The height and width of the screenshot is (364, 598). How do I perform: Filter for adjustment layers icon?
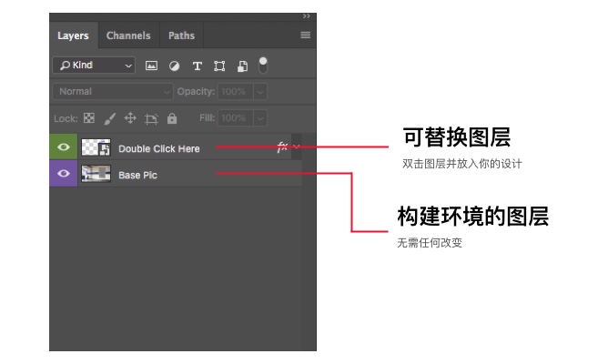(x=174, y=66)
